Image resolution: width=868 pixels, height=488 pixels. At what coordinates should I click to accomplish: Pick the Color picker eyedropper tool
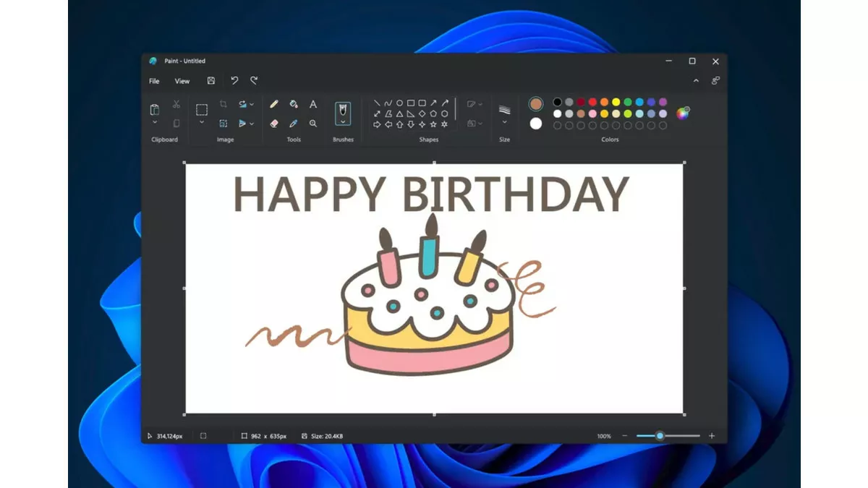point(292,123)
